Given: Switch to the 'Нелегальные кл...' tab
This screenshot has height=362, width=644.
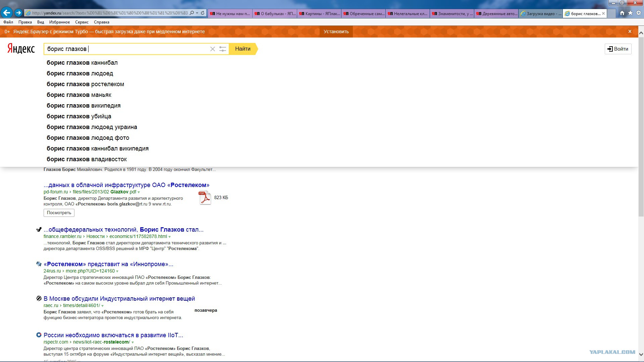Looking at the screenshot, I should click(408, 14).
